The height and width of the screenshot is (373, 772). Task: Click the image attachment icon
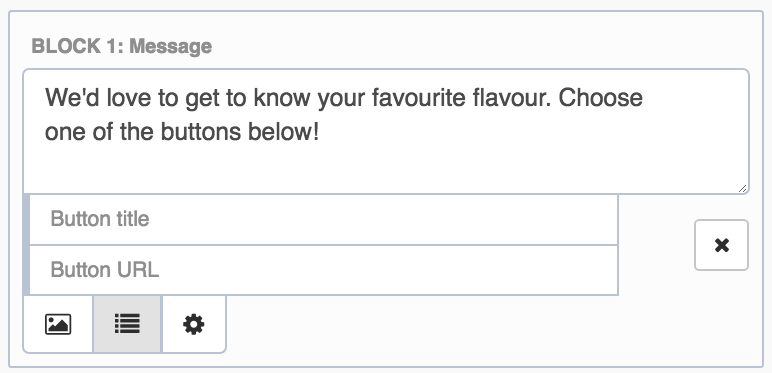pyautogui.click(x=58, y=324)
